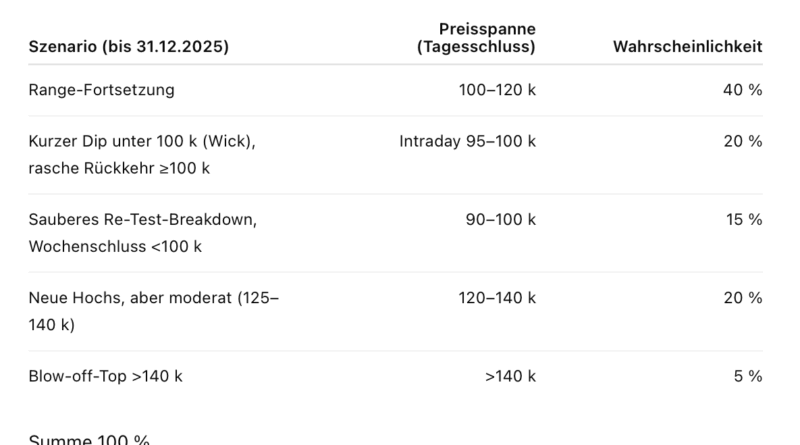
Task: Click the 100–120 k price range cell
Action: click(497, 90)
